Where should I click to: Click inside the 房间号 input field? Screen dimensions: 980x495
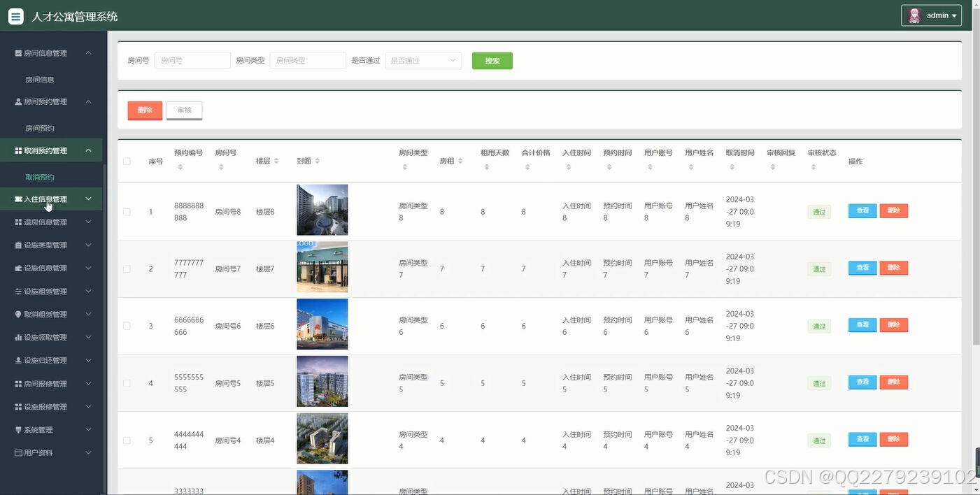(x=192, y=60)
